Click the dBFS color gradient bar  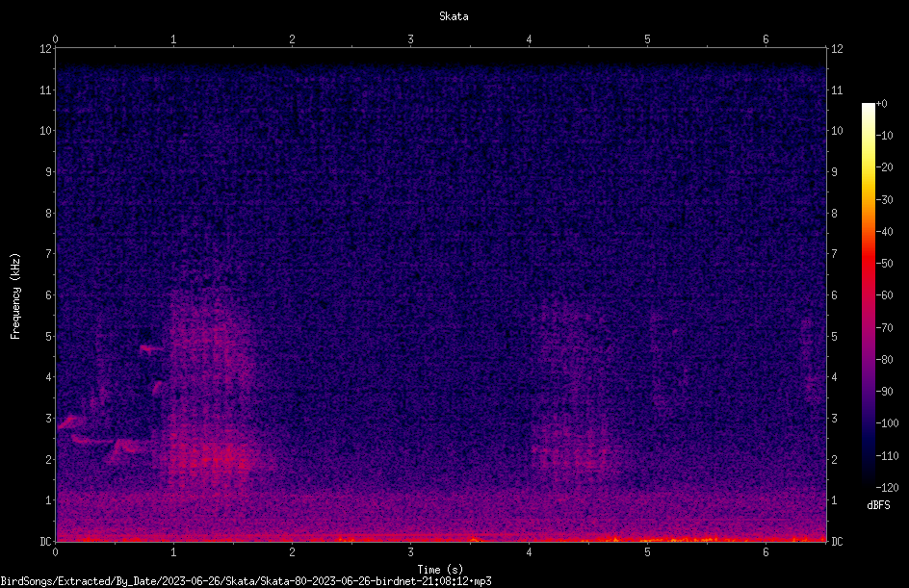868,295
